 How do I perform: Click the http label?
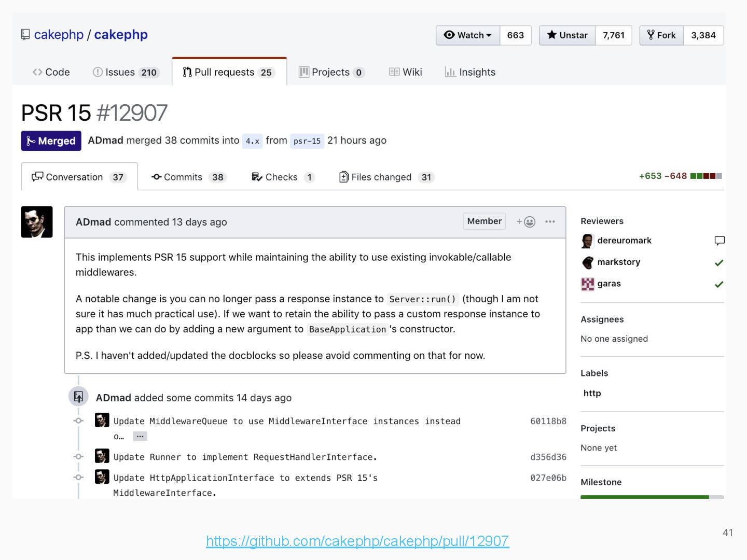click(x=592, y=393)
